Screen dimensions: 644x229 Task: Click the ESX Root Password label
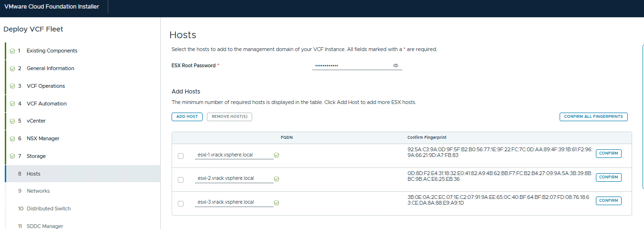[x=194, y=65]
